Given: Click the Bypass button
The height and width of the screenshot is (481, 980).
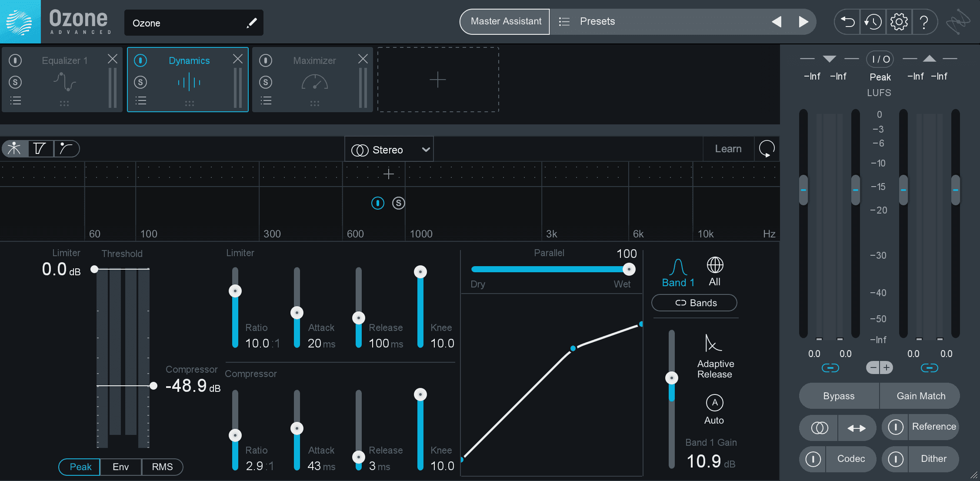Looking at the screenshot, I should [839, 396].
